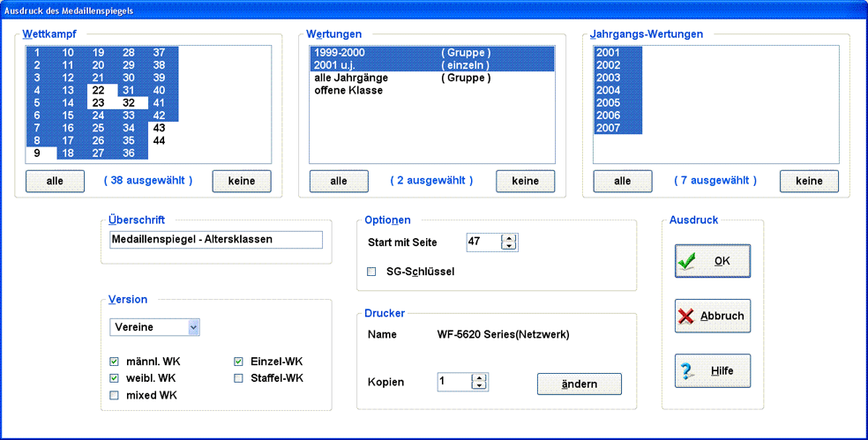The height and width of the screenshot is (440, 868).
Task: Click 'alle' under the Wettkampf list
Action: 55,181
